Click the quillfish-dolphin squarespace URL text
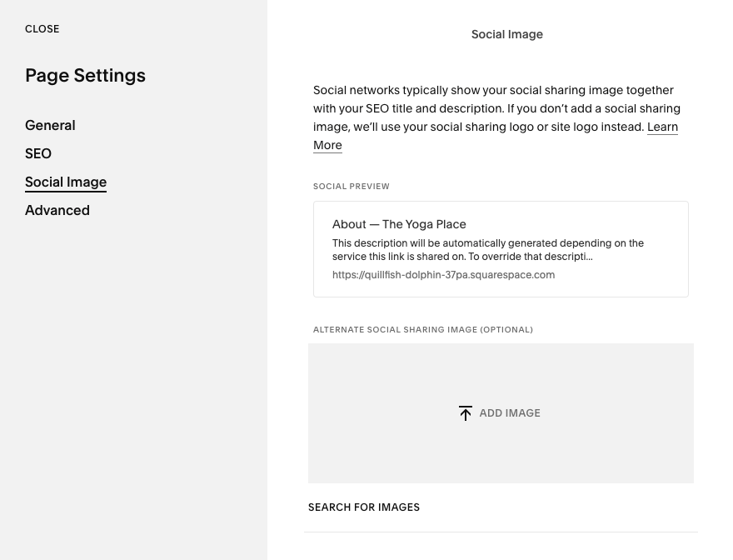The width and height of the screenshot is (733, 560). [443, 274]
